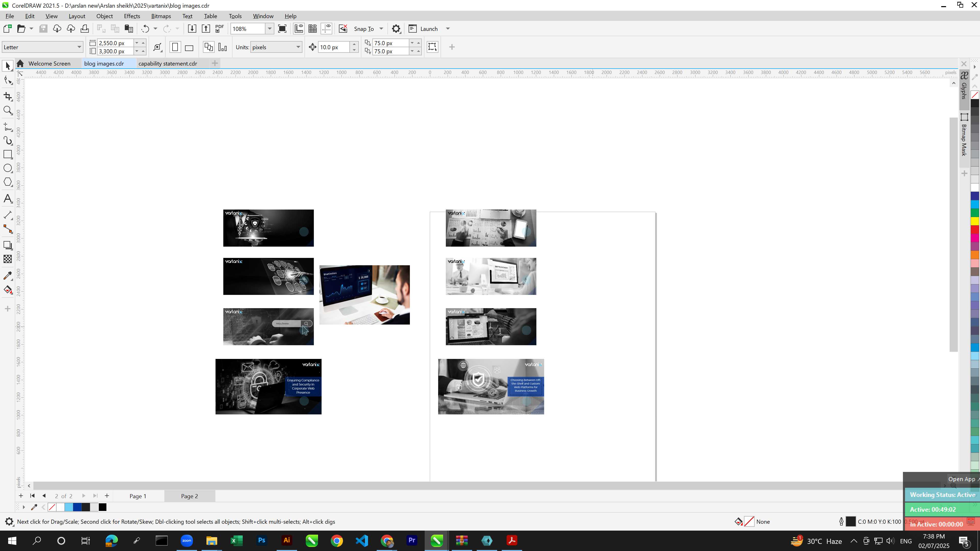Select the Text tool
The height and width of the screenshot is (551, 980).
tap(8, 198)
